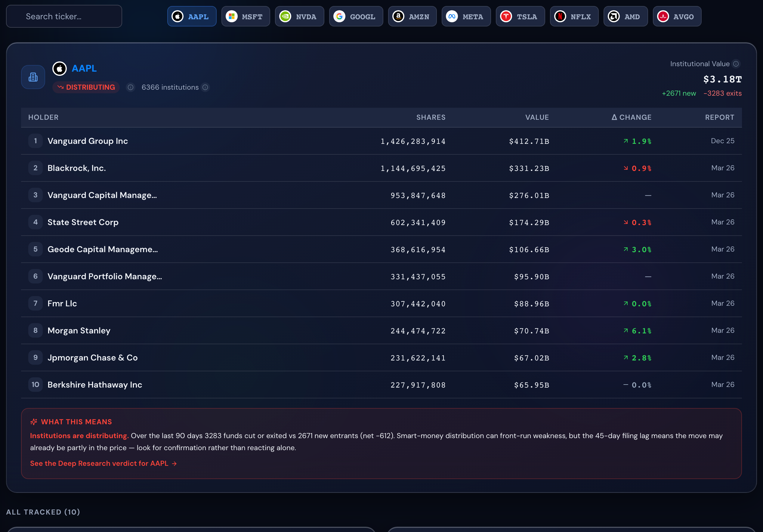Click the DISTRIBUTING status badge

coord(86,87)
